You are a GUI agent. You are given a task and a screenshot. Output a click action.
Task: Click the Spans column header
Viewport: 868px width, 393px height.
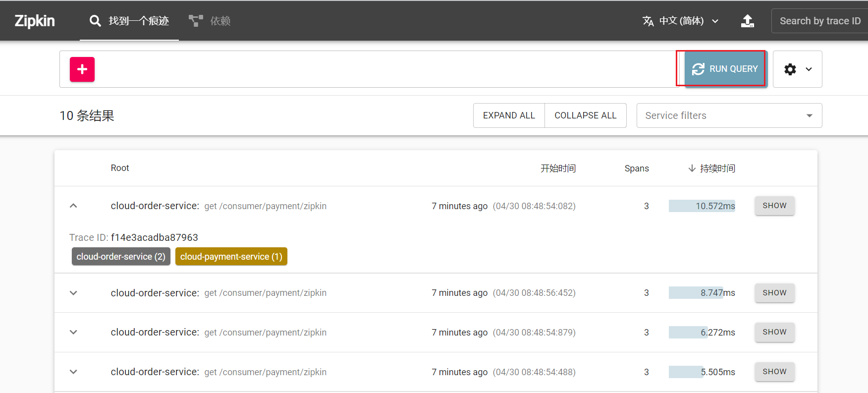(x=637, y=168)
